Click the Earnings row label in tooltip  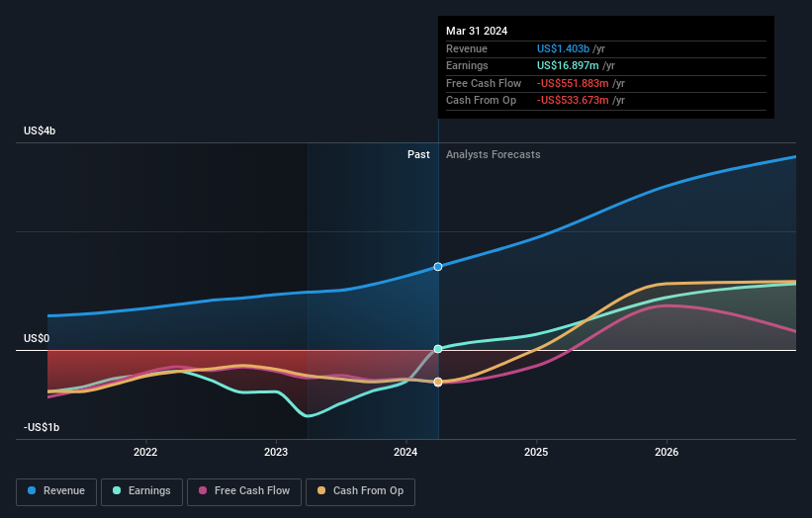(x=467, y=65)
